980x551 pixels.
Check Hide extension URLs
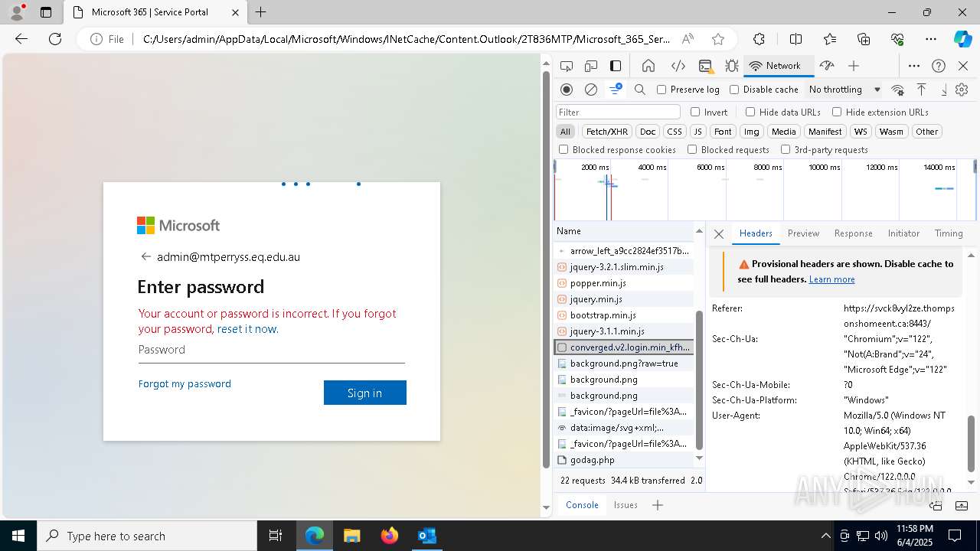coord(837,112)
